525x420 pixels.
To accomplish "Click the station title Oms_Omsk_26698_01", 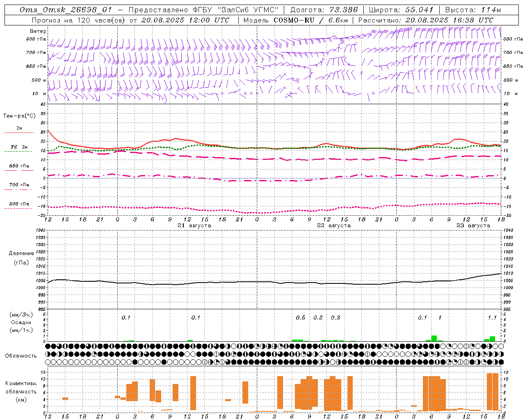I will pos(66,10).
